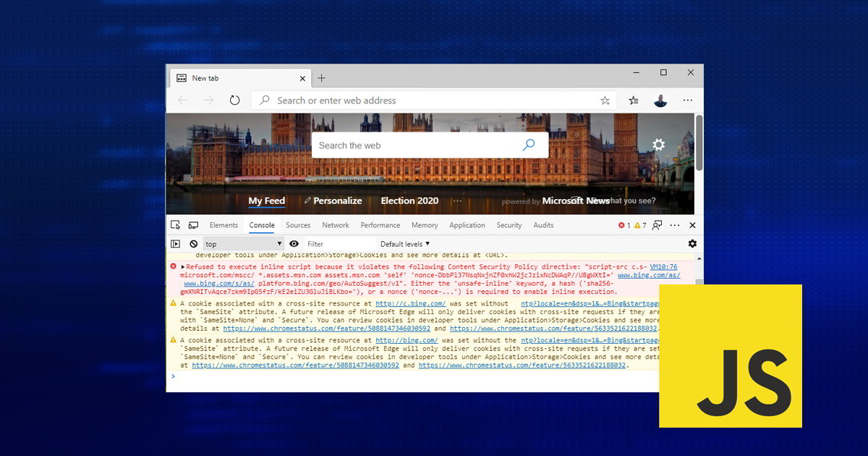Image resolution: width=868 pixels, height=456 pixels.
Task: Select the New tab browser tab
Action: (x=239, y=78)
